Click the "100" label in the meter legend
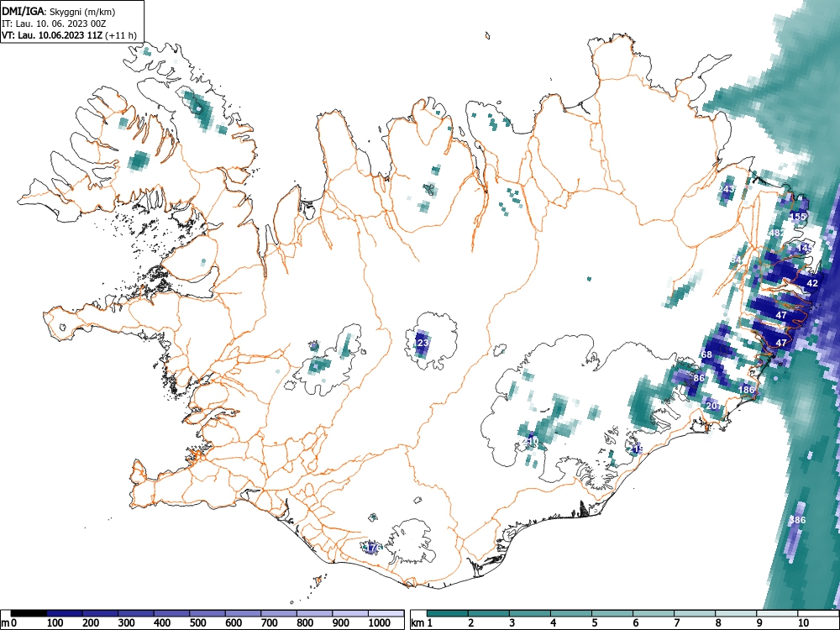840x630 pixels. (55, 623)
